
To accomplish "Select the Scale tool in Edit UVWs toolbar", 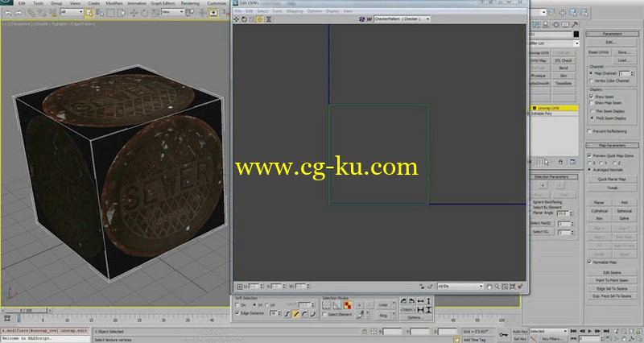I will click(252, 19).
